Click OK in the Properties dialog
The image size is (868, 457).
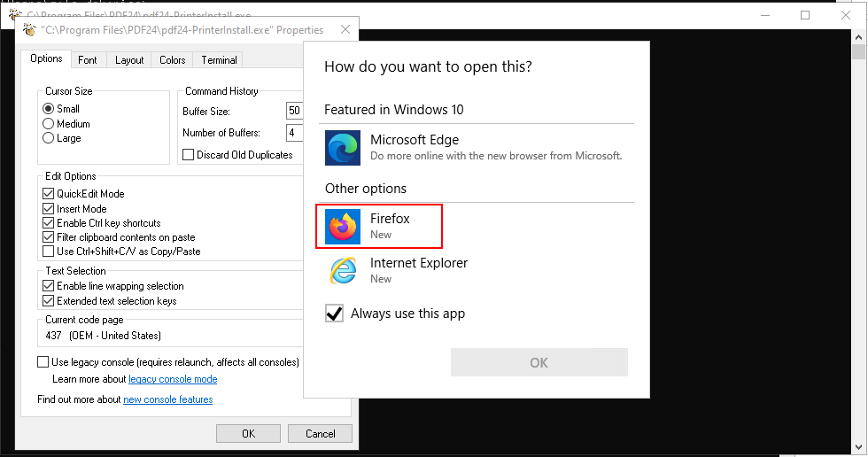tap(249, 434)
